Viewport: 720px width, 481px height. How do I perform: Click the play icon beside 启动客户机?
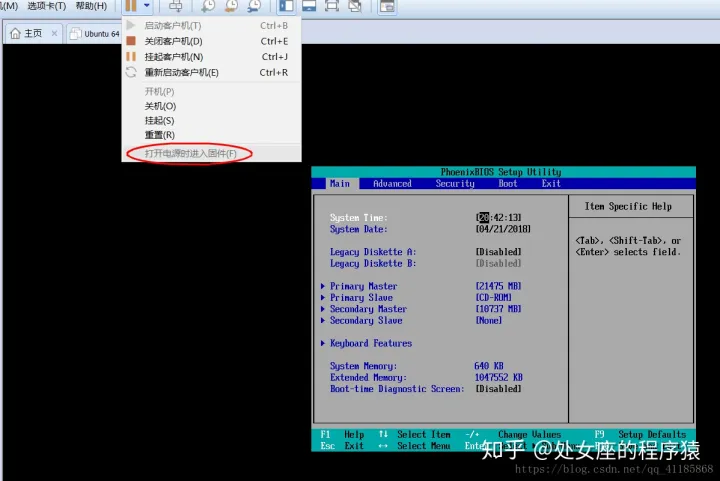click(131, 25)
